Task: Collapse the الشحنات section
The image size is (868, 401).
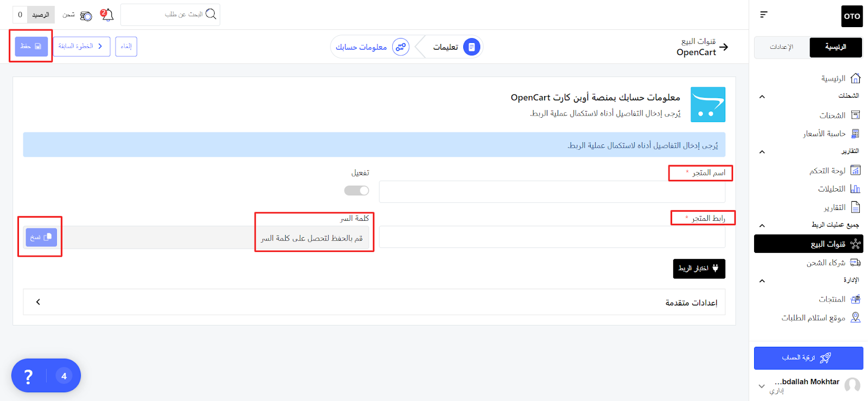Action: [x=762, y=97]
